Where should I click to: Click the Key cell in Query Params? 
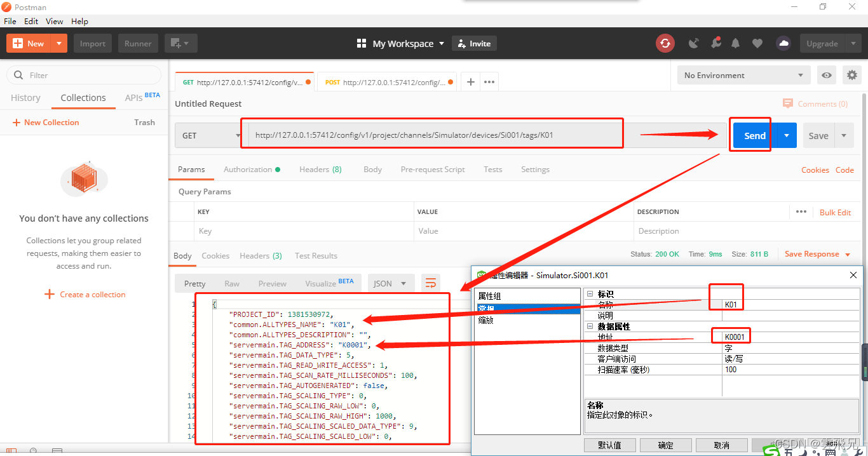pyautogui.click(x=304, y=231)
